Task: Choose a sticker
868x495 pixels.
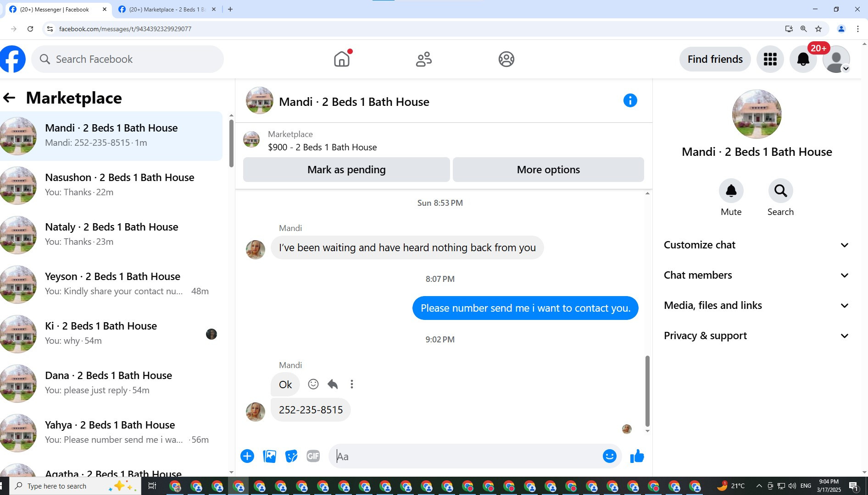Action: [291, 456]
